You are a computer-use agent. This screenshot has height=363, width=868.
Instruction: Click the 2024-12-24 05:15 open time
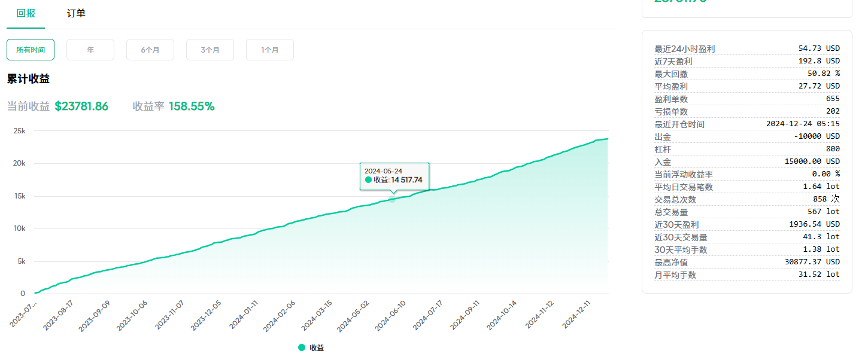803,124
